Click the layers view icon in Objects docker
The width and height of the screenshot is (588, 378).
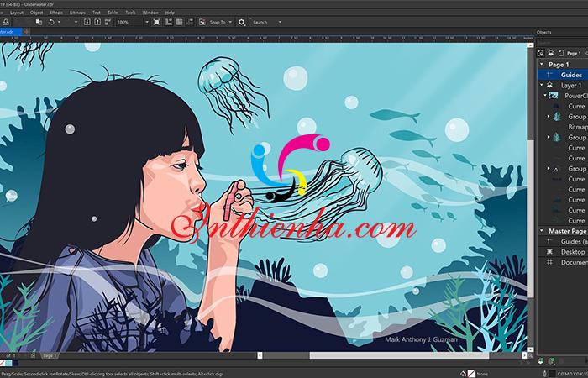click(550, 53)
